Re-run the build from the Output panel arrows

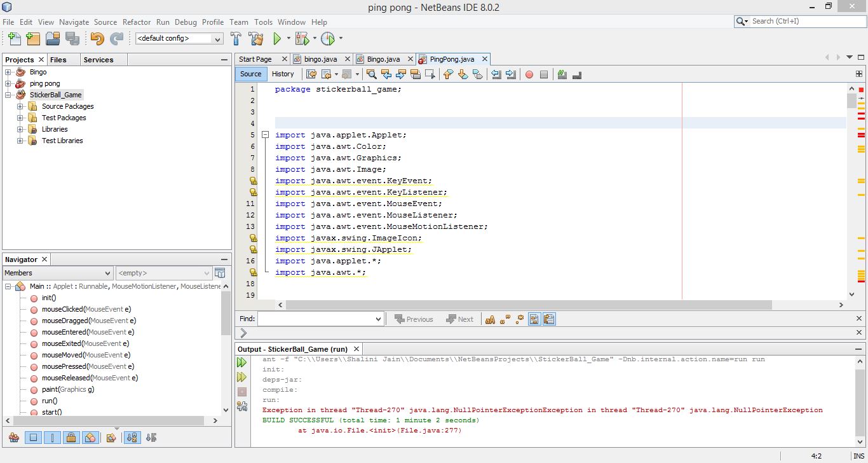(x=241, y=361)
